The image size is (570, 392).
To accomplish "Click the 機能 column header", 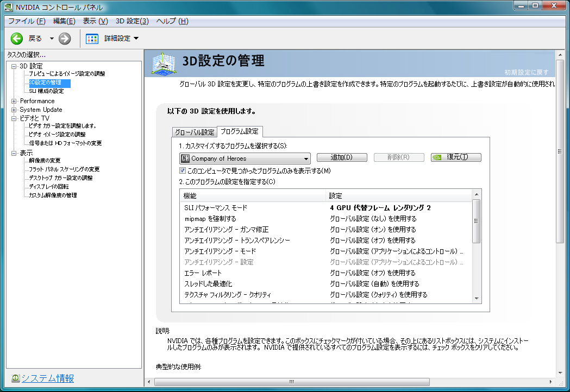I will pyautogui.click(x=253, y=196).
